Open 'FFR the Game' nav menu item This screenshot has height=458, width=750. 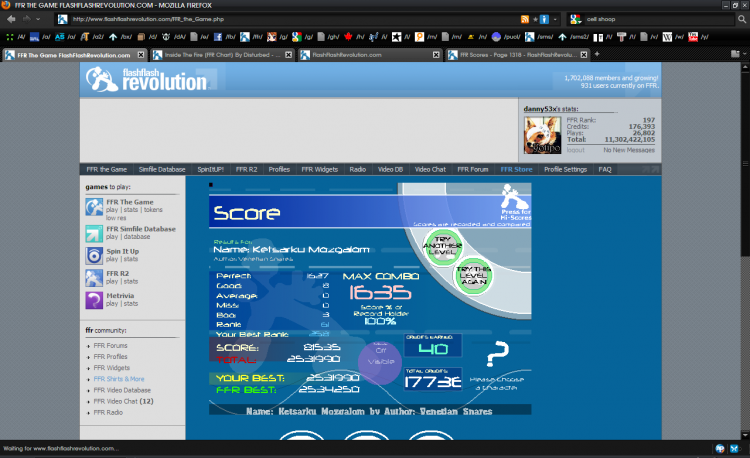107,169
